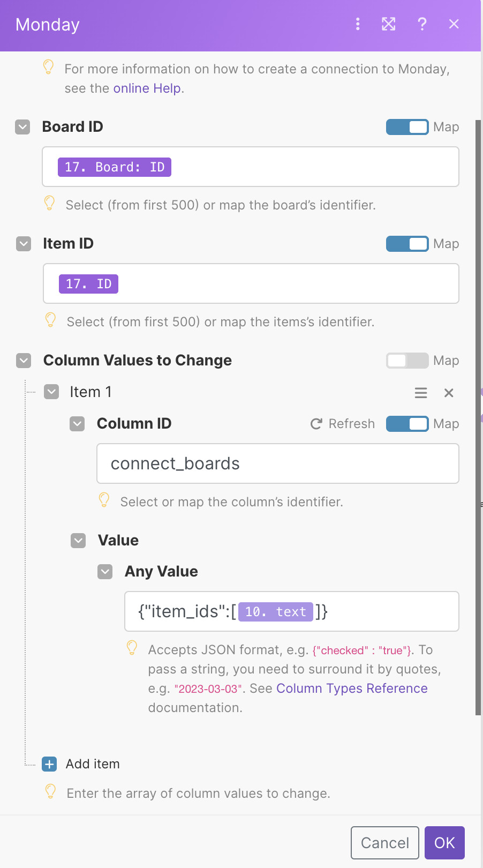
Task: Open the online Help link
Action: point(147,88)
